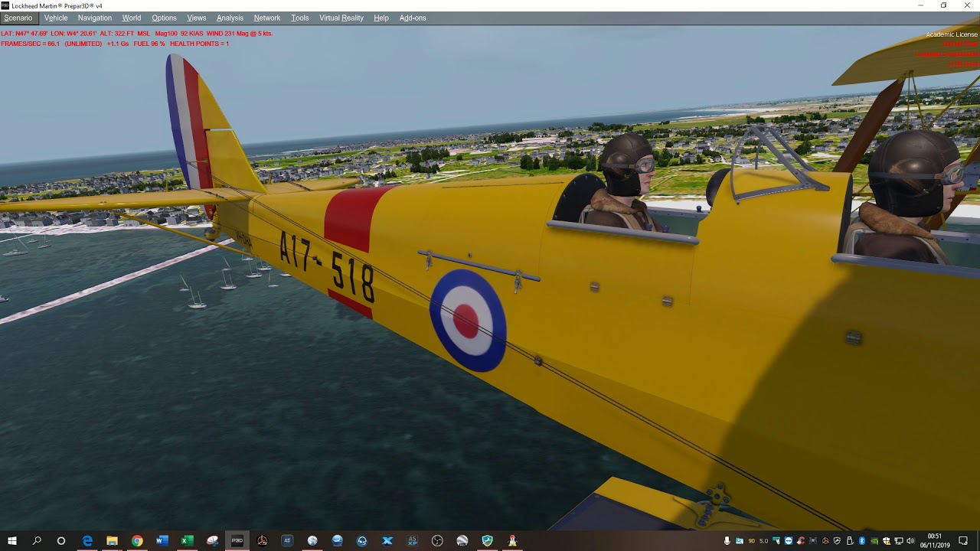Viewport: 980px width, 551px height.
Task: Click the blue X taskbar icon
Action: (387, 541)
